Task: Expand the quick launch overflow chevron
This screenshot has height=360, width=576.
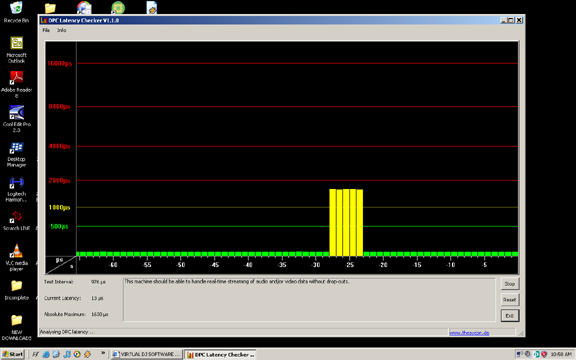Action: [x=103, y=353]
